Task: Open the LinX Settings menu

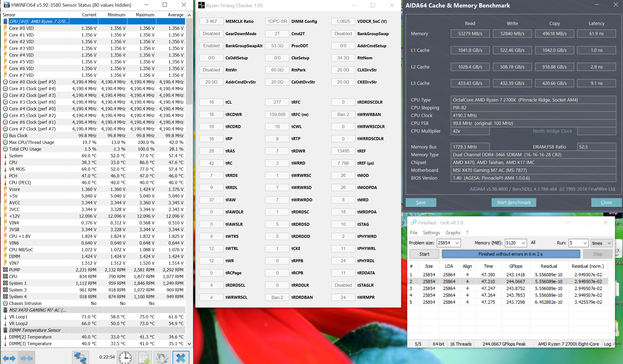Action: pos(431,232)
